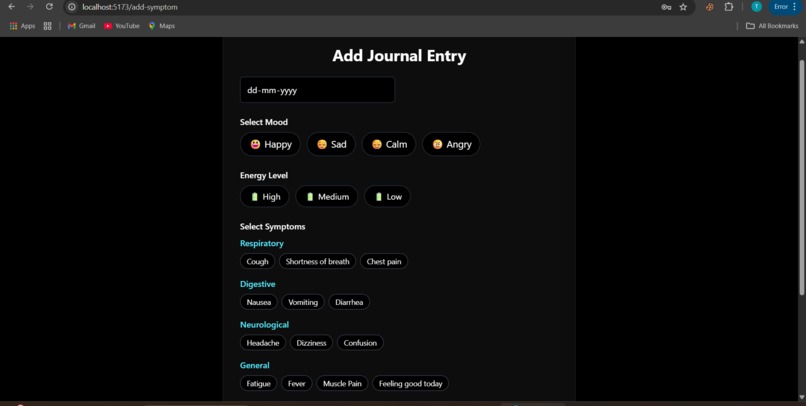806x406 pixels.
Task: Open the YouTube bookmark
Action: pyautogui.click(x=122, y=26)
